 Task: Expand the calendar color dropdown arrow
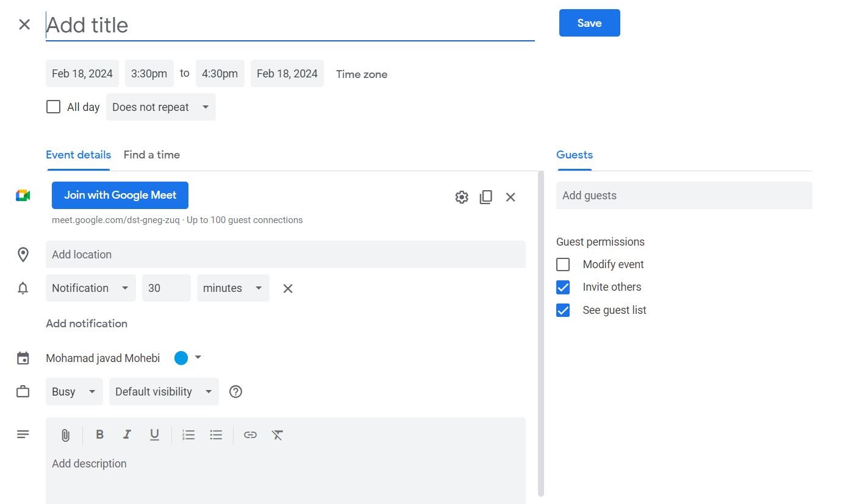(198, 358)
